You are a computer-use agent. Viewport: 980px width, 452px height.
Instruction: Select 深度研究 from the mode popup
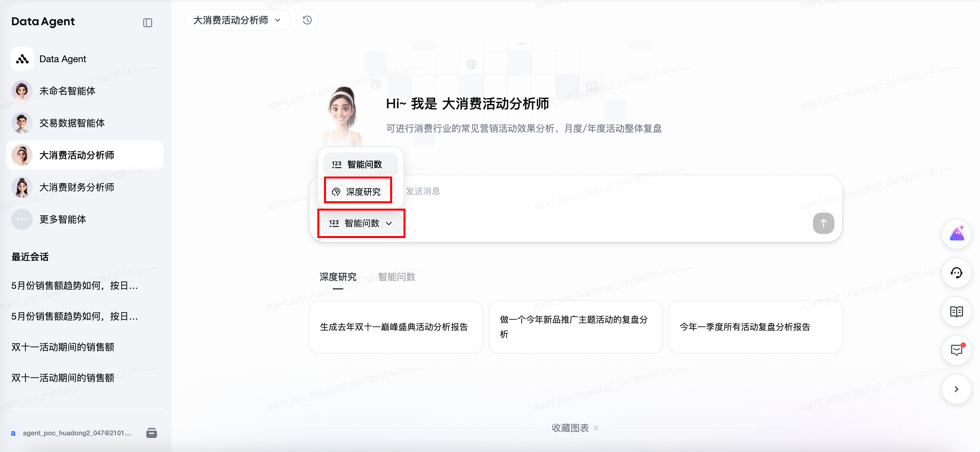(358, 192)
